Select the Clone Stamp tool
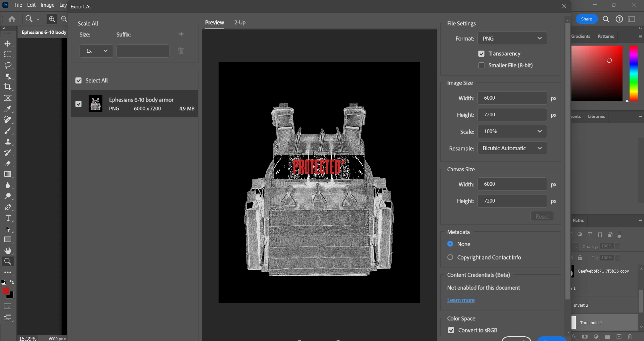 (x=8, y=142)
